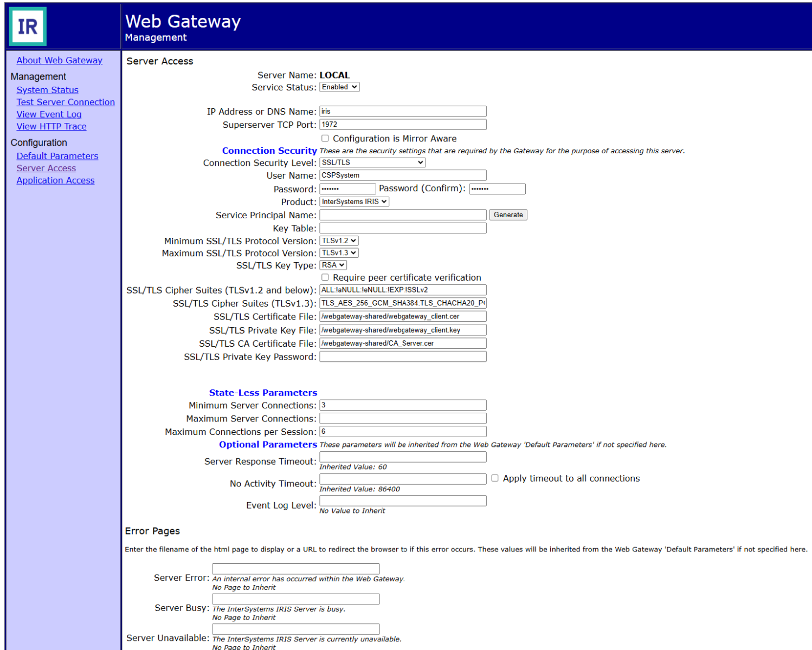Open the Product dropdown

click(355, 201)
